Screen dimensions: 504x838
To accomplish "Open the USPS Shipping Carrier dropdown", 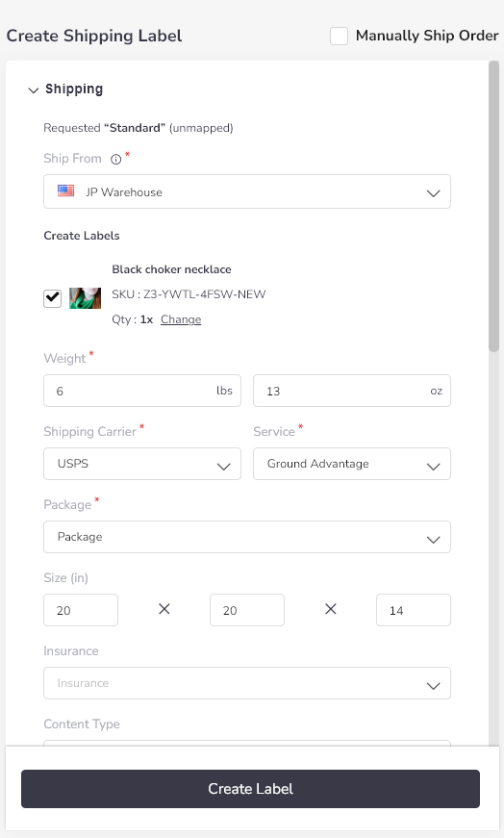I will [142, 464].
